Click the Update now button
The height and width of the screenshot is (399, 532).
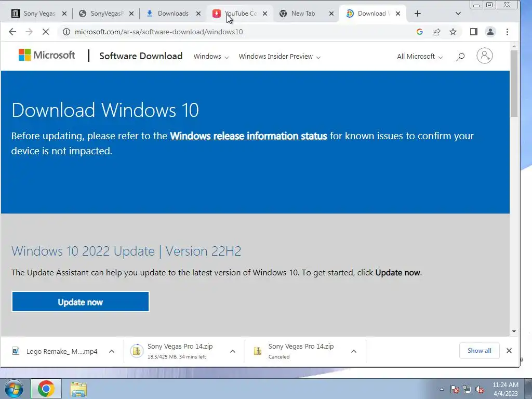pos(81,302)
